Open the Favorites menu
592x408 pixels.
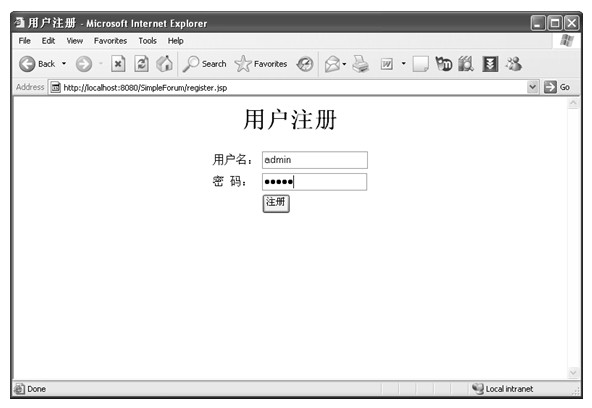[x=110, y=41]
